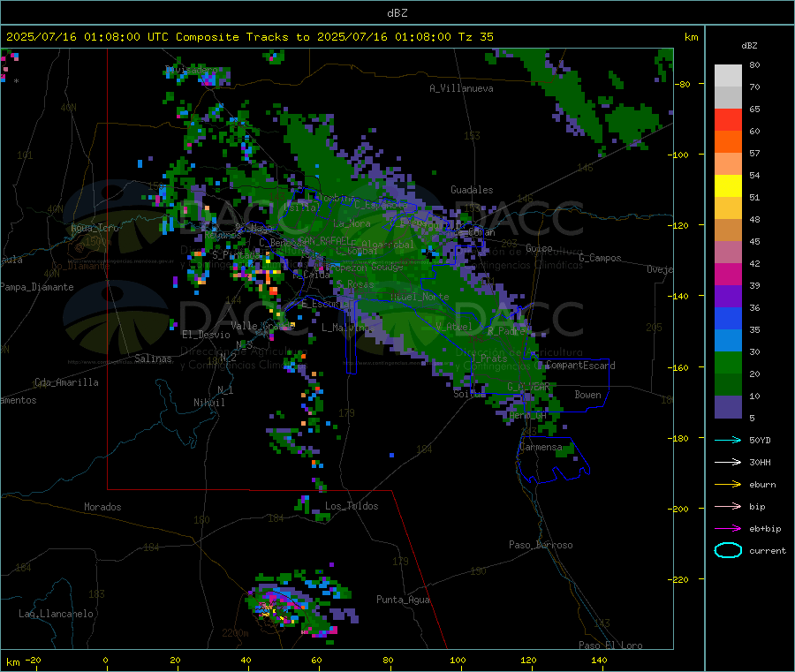Click the 100 tick on bottom axis
This screenshot has width=795, height=672.
pos(458,660)
